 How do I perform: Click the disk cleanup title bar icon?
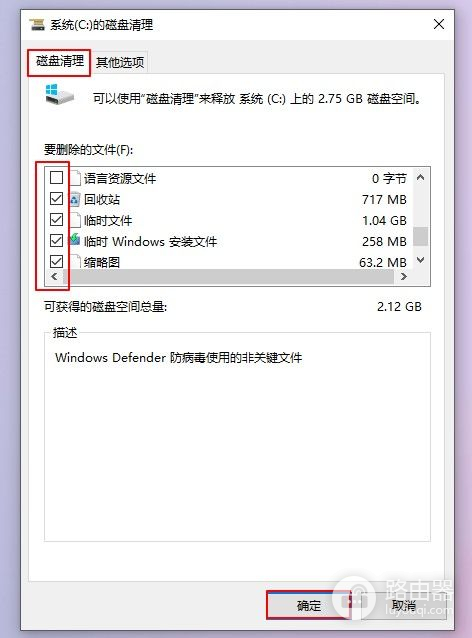[37, 24]
